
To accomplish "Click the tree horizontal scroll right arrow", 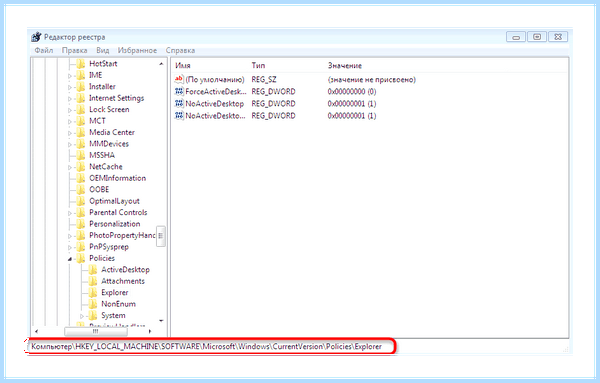I will pos(150,331).
